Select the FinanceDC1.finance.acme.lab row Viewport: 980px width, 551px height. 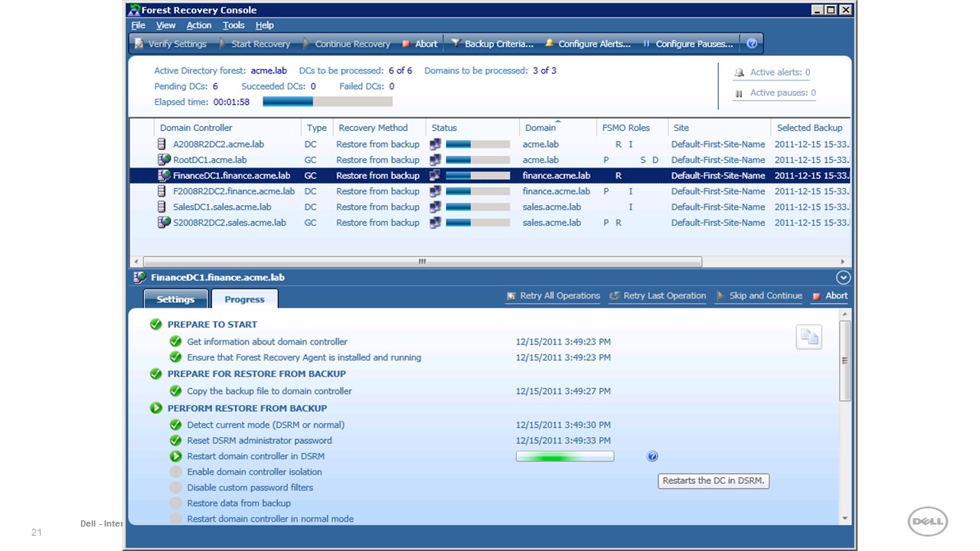[x=490, y=175]
